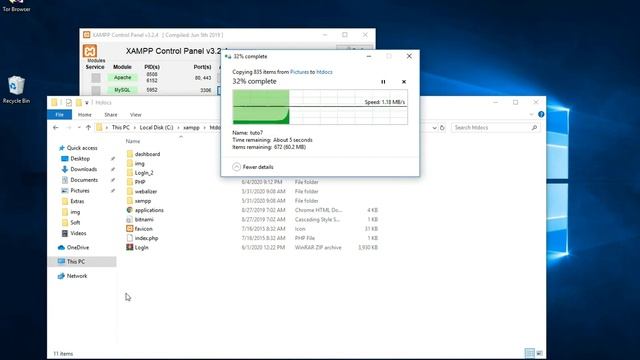Image resolution: width=640 pixels, height=360 pixels.
Task: Open Downloads under Quick access
Action: click(x=83, y=169)
